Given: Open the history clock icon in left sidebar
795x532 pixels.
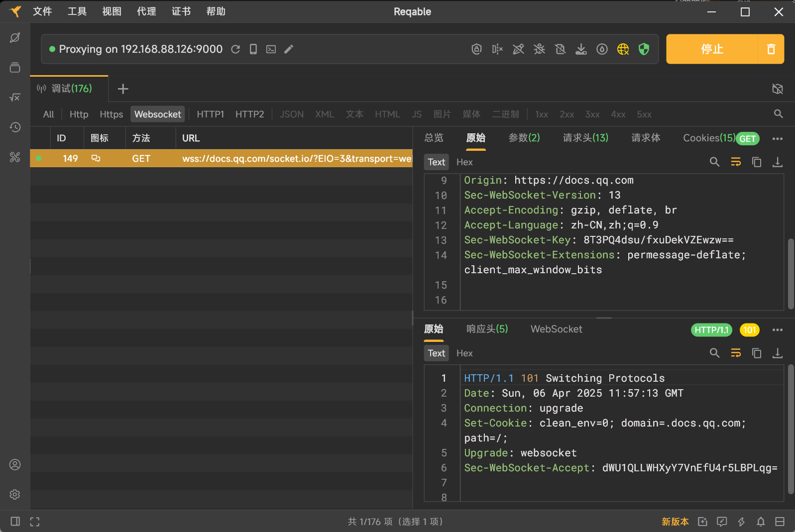Looking at the screenshot, I should pyautogui.click(x=15, y=127).
